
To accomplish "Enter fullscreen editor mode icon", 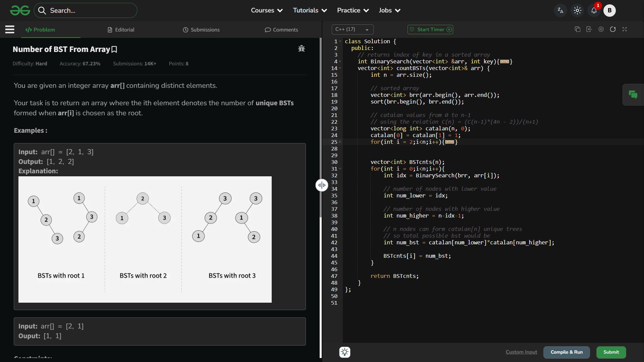I will 625,29.
